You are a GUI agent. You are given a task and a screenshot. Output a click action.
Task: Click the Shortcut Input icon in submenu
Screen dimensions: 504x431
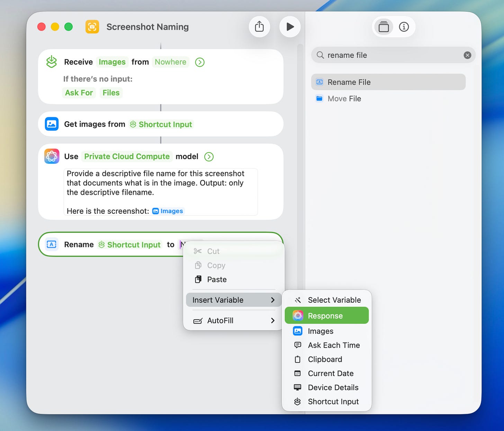coord(298,402)
